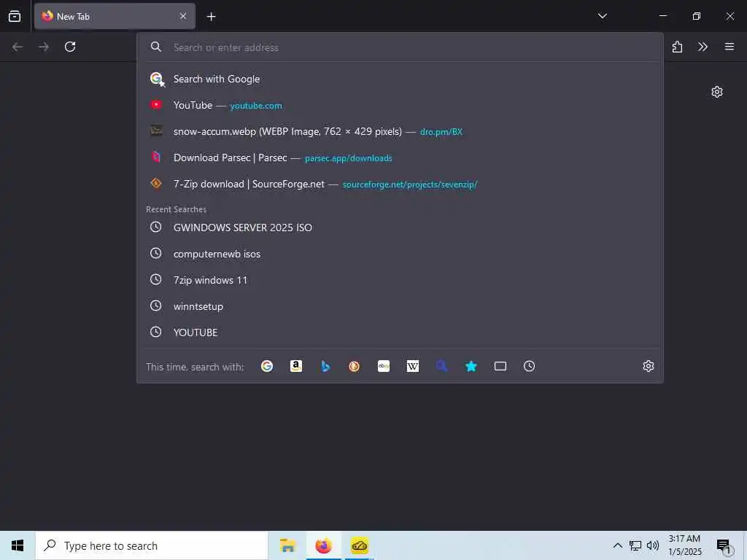Go forward one page

pos(44,47)
